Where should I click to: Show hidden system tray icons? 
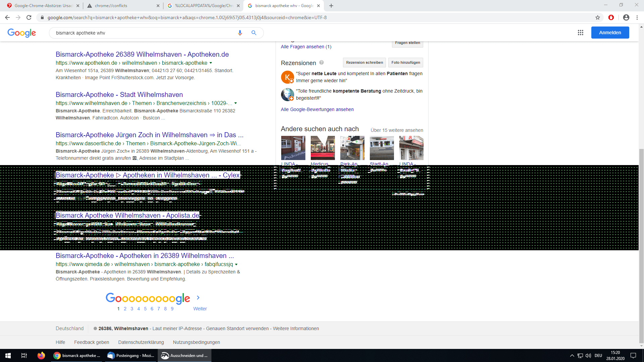pyautogui.click(x=572, y=356)
